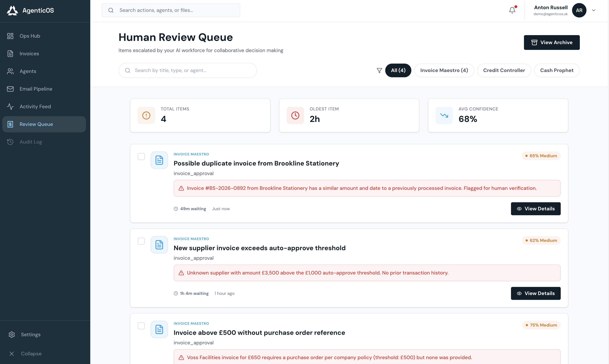Tick the new supplier invoice checkbox
609x364 pixels.
click(141, 241)
